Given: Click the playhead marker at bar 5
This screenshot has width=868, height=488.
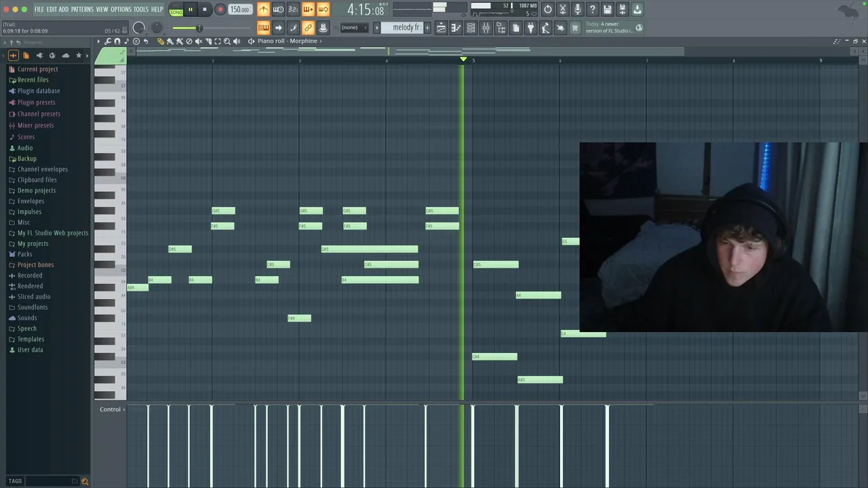Looking at the screenshot, I should pyautogui.click(x=463, y=60).
